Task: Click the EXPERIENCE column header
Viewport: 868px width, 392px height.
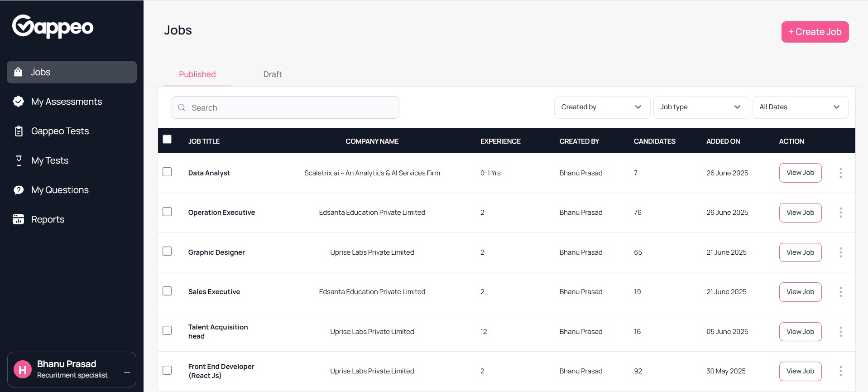Action: point(500,141)
